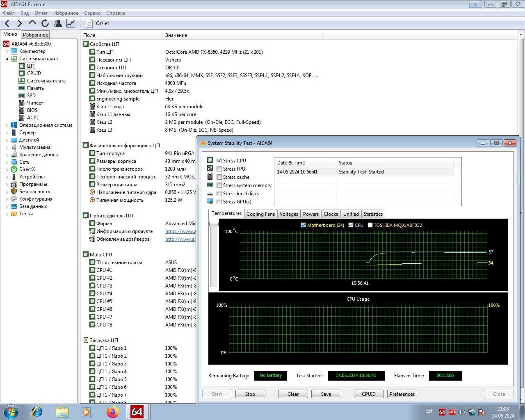Click the База данных icon in the tree
Screen dimensions: 525x420
point(14,206)
